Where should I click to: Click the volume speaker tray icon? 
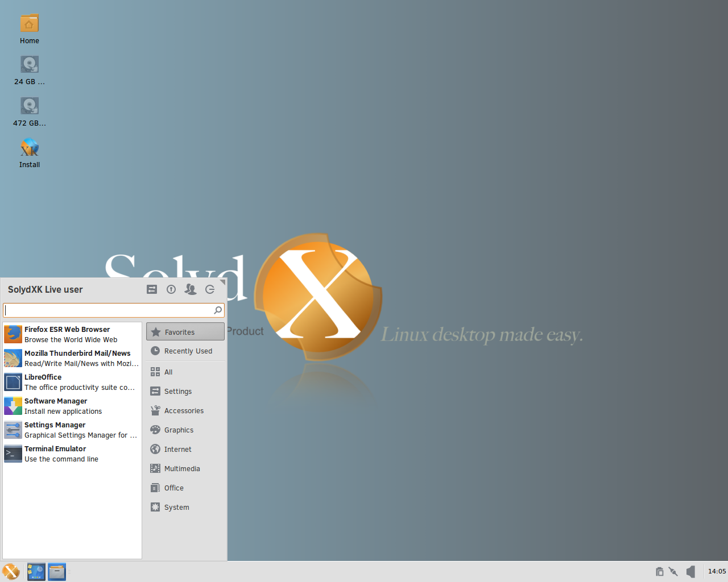point(690,572)
